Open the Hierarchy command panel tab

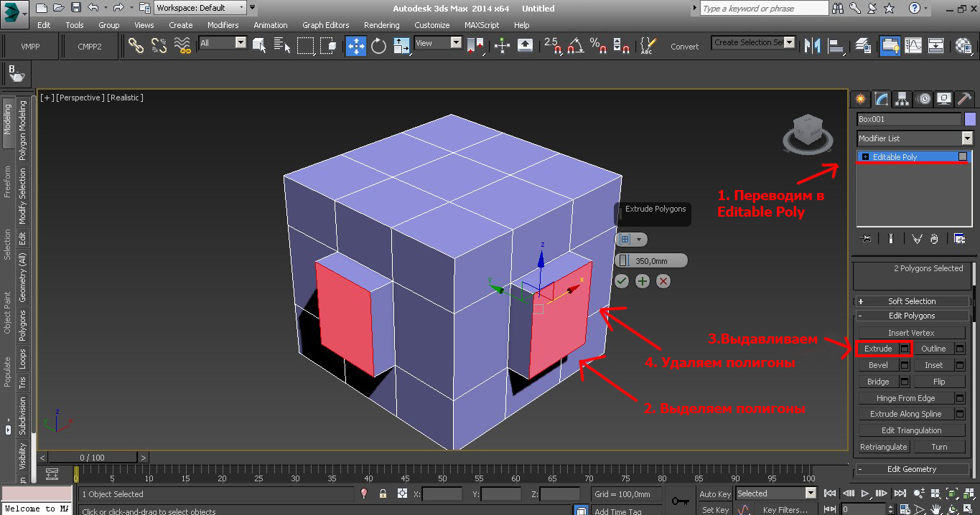(902, 99)
